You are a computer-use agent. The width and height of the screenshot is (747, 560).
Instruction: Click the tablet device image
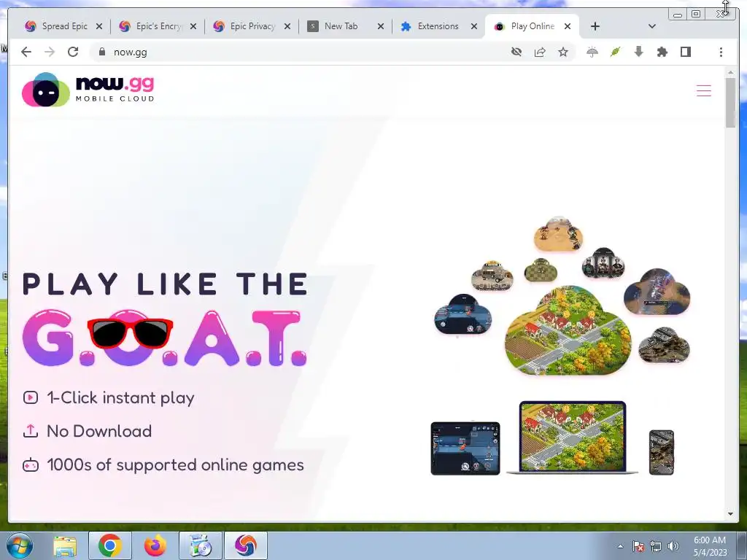tap(465, 448)
